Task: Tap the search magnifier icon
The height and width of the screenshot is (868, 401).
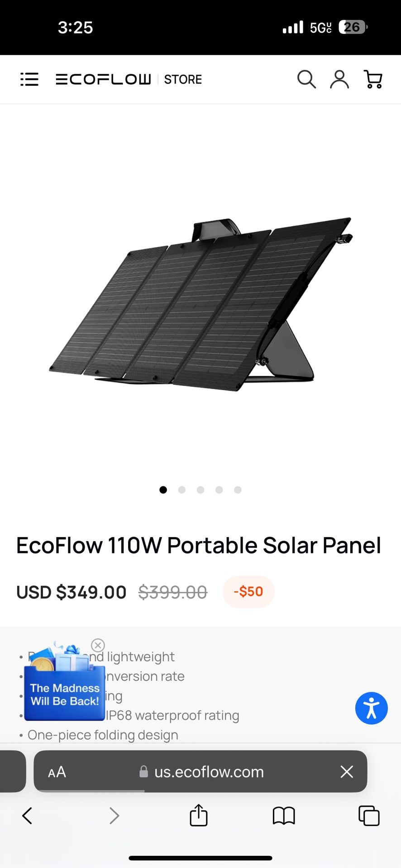Action: (x=306, y=80)
